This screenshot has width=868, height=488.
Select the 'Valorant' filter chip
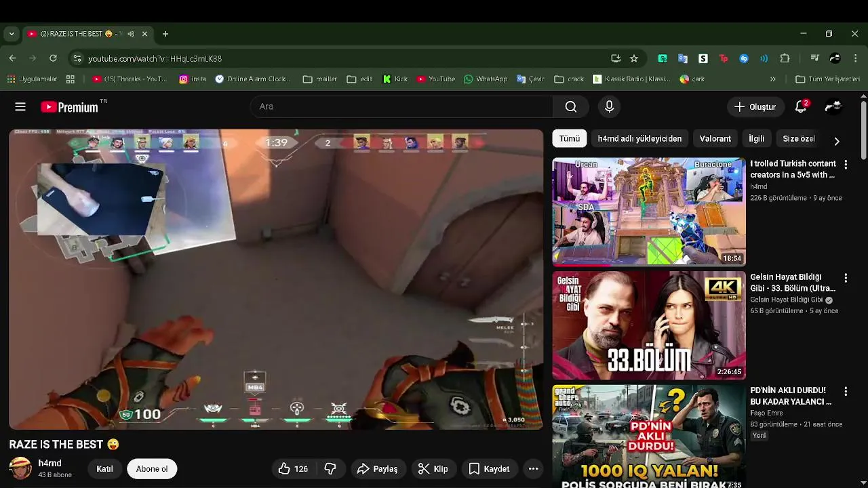[715, 138]
